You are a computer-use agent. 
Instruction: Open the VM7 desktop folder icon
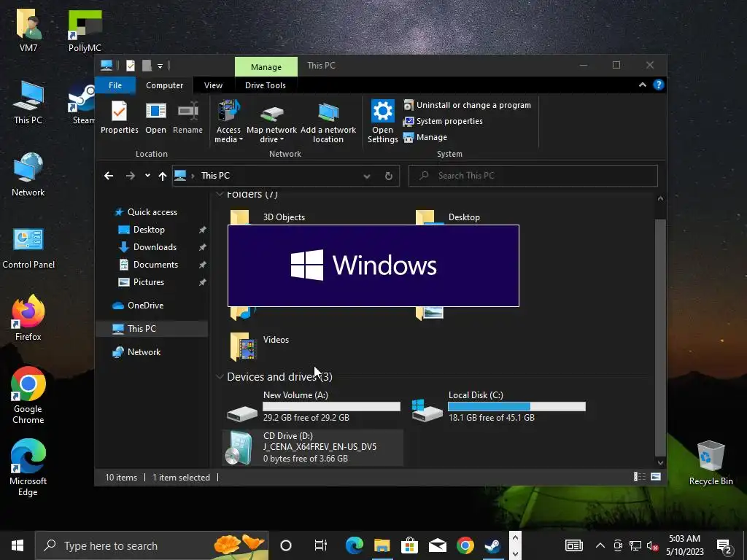[28, 30]
